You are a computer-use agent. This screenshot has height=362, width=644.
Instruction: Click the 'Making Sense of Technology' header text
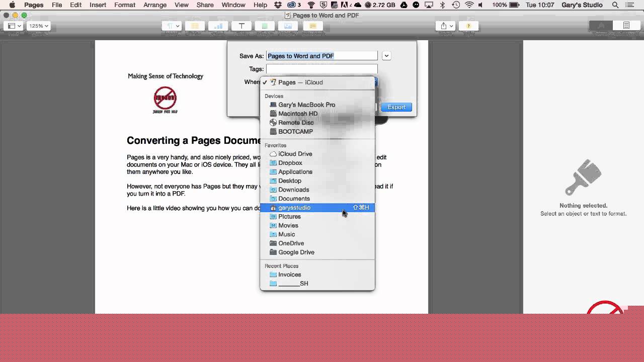coord(166,76)
